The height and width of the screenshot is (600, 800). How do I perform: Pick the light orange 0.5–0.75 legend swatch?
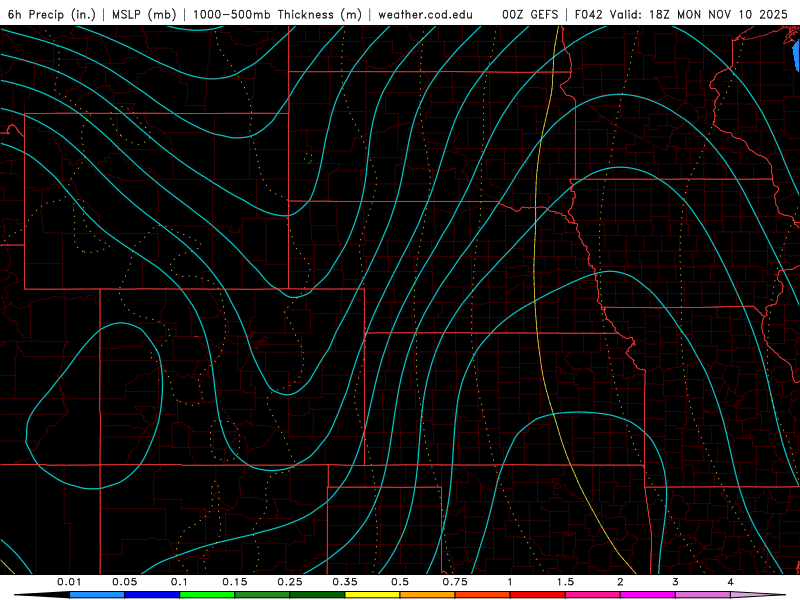pyautogui.click(x=428, y=595)
